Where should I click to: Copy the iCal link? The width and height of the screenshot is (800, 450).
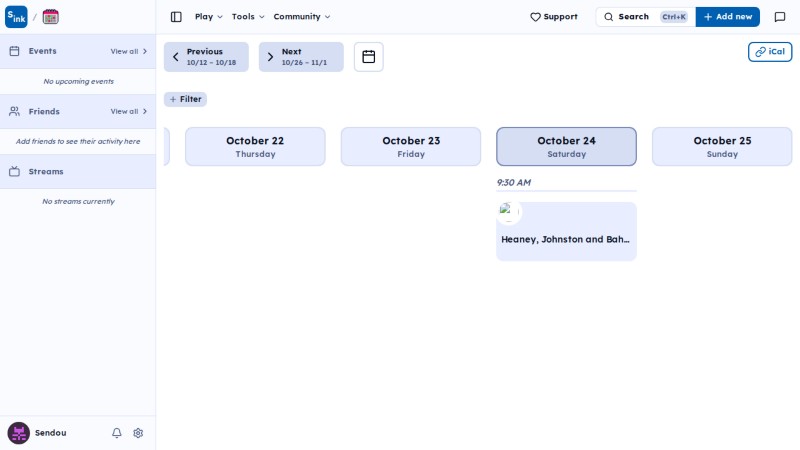770,52
